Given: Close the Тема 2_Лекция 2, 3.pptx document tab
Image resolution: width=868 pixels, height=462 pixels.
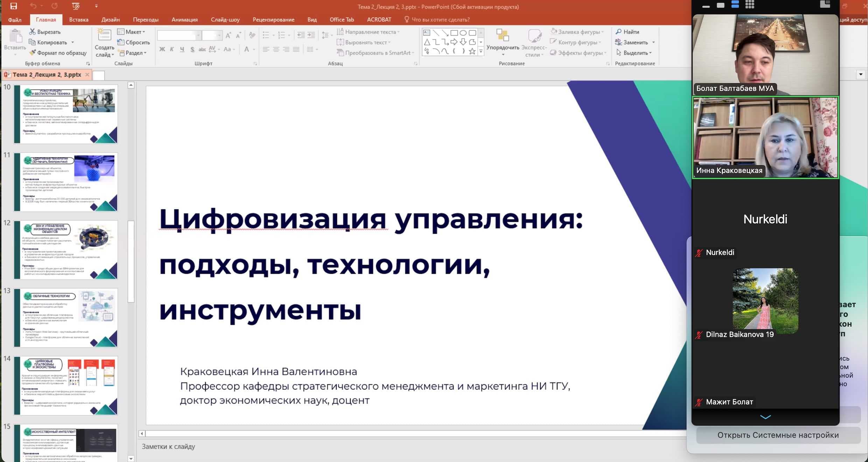Looking at the screenshot, I should [87, 75].
